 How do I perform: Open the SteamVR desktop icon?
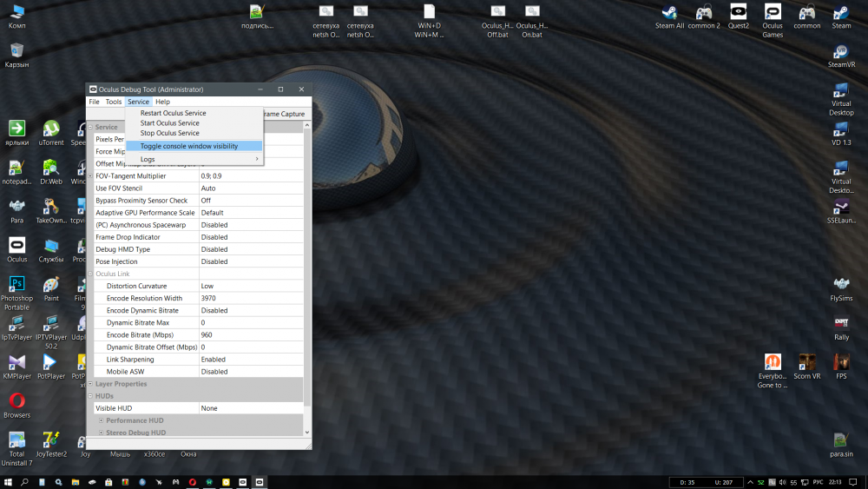(841, 52)
